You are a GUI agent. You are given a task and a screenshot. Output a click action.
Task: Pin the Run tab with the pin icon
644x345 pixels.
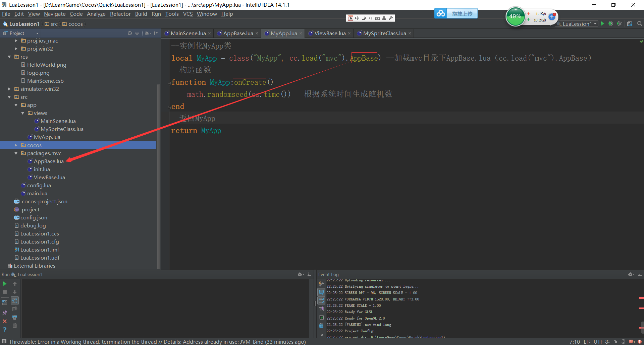click(x=5, y=313)
